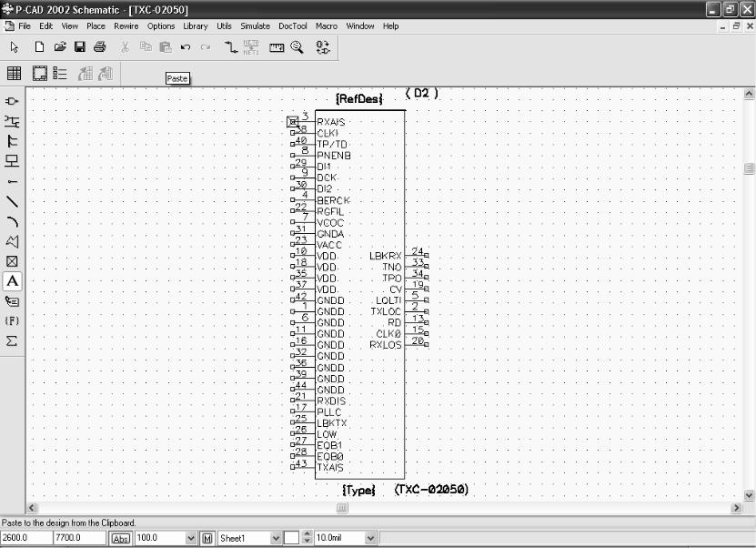
Task: Select the Place Wire tool
Action: (x=12, y=122)
